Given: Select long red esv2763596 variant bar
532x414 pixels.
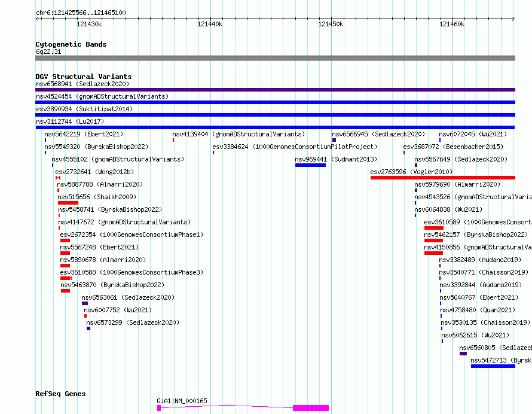Looking at the screenshot, I should 443,178.
